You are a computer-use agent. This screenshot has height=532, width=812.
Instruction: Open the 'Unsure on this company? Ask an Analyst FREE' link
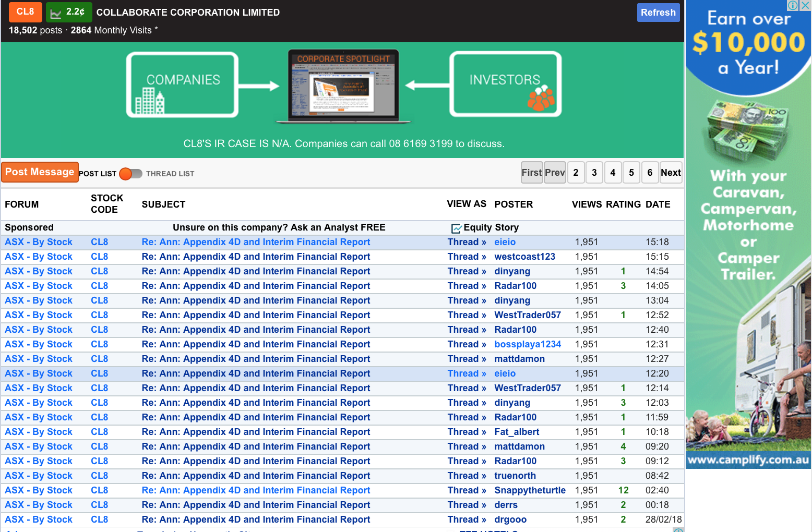(279, 227)
